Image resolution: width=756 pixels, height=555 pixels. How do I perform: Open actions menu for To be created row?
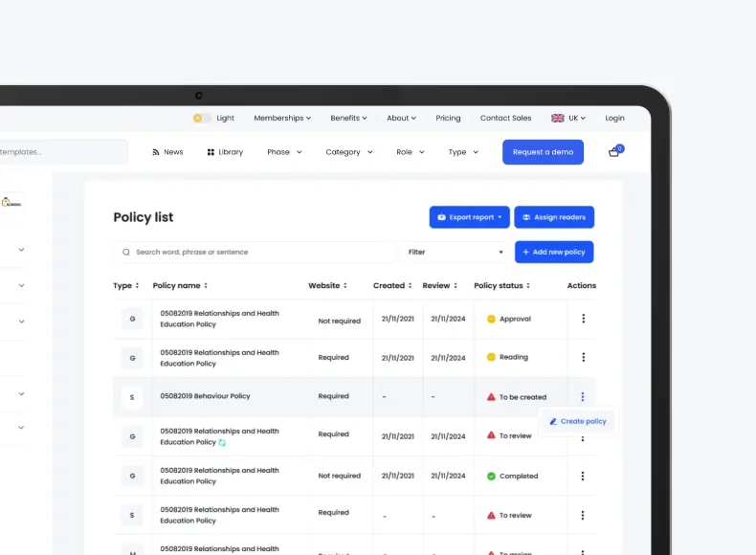tap(583, 396)
